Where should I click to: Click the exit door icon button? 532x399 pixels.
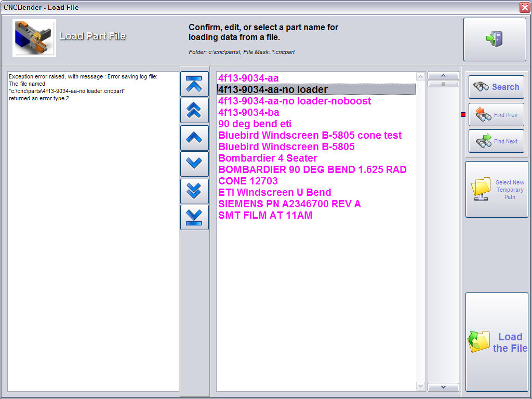pos(494,39)
